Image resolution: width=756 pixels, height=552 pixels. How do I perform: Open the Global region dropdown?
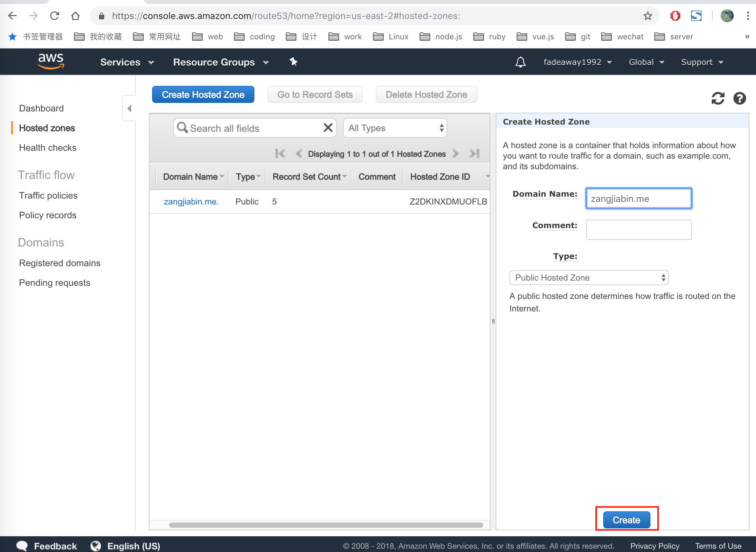(x=646, y=62)
